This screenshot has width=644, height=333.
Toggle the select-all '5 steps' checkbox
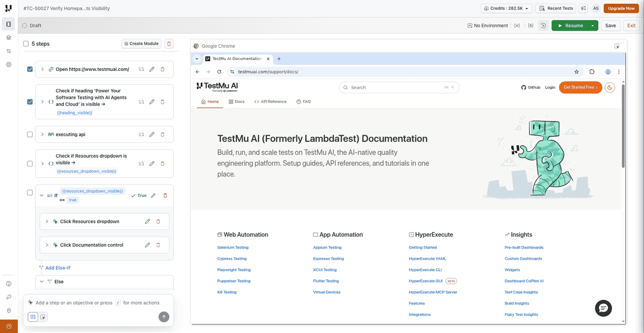(26, 44)
